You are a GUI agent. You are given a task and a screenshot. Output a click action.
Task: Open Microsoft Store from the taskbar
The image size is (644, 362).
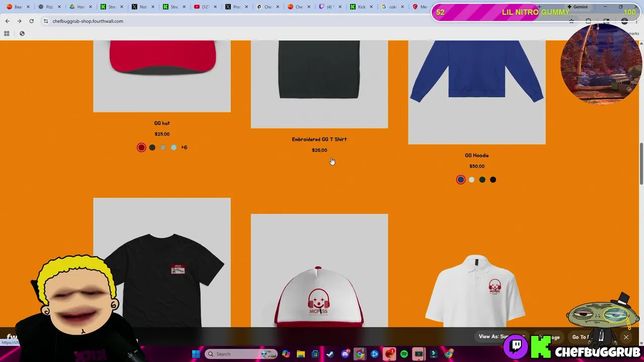click(315, 354)
